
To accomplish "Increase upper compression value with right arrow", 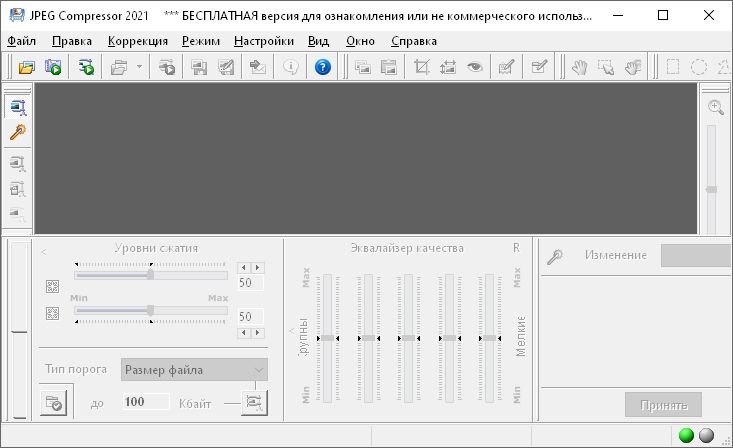I will [258, 267].
